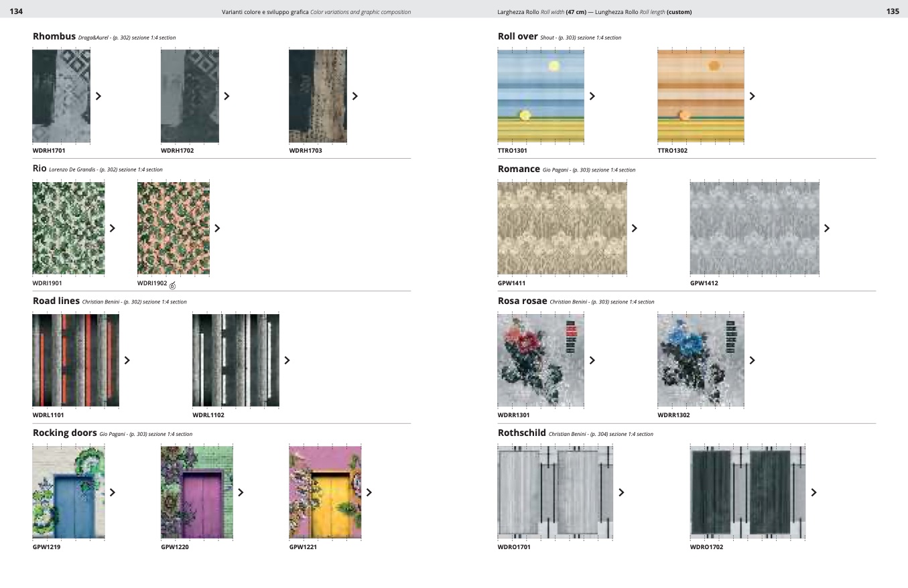Expand the purple door GPW1220 arrow
908x588 pixels.
click(241, 492)
